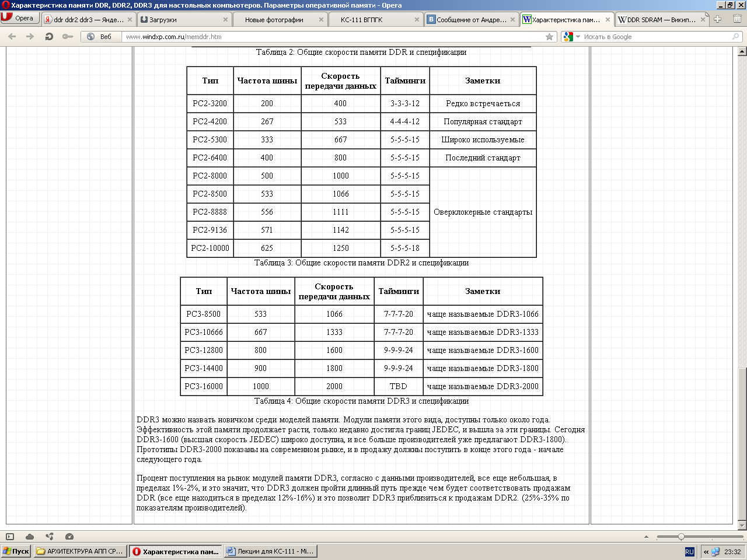
Task: Click the network connection tray icon
Action: [715, 551]
